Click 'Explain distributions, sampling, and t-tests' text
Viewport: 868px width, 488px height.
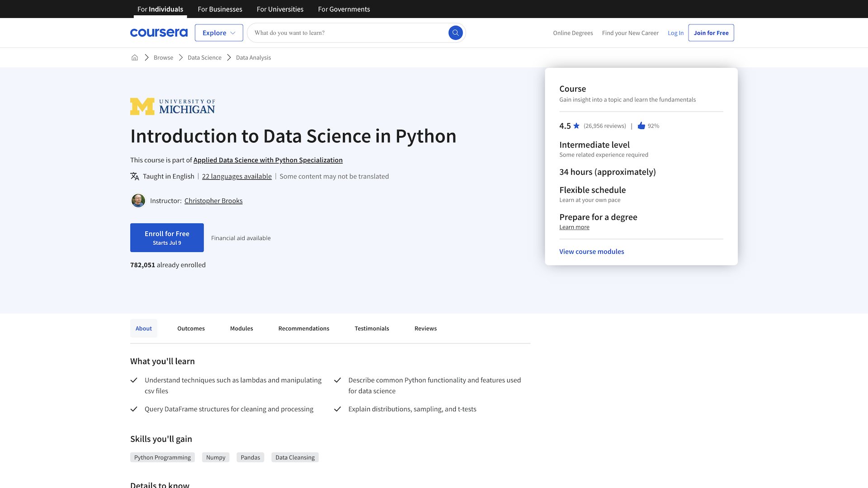(412, 409)
